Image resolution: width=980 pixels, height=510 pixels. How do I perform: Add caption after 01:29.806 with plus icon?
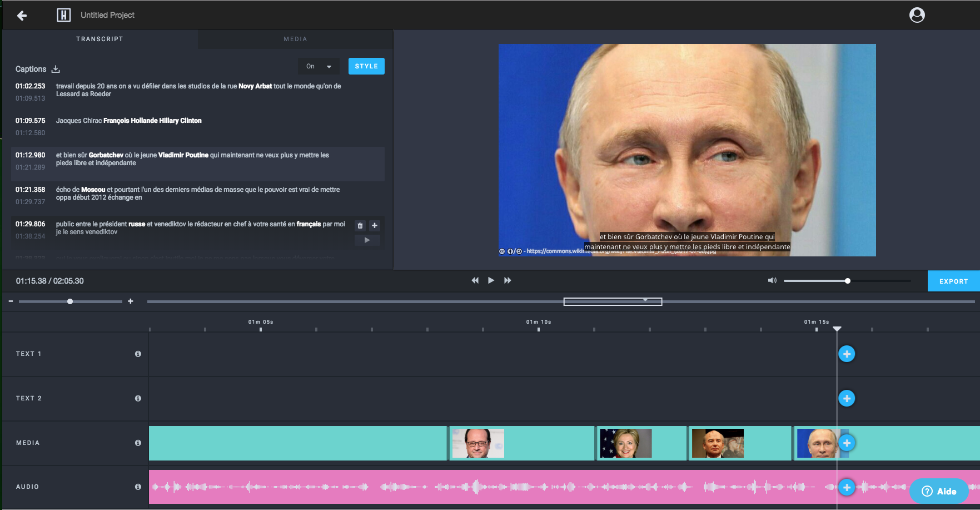click(375, 225)
